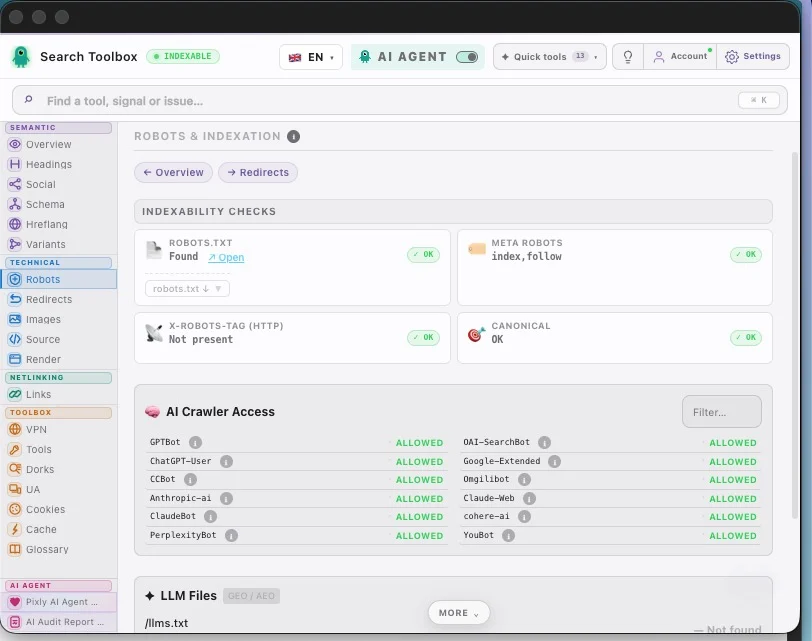Open the Hreflang globe icon
The width and height of the screenshot is (812, 641).
pyautogui.click(x=15, y=224)
